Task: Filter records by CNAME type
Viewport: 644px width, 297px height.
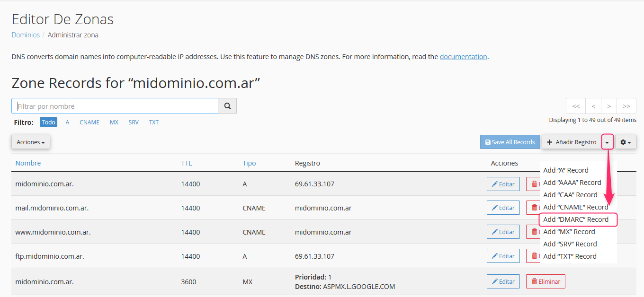Action: pyautogui.click(x=89, y=122)
